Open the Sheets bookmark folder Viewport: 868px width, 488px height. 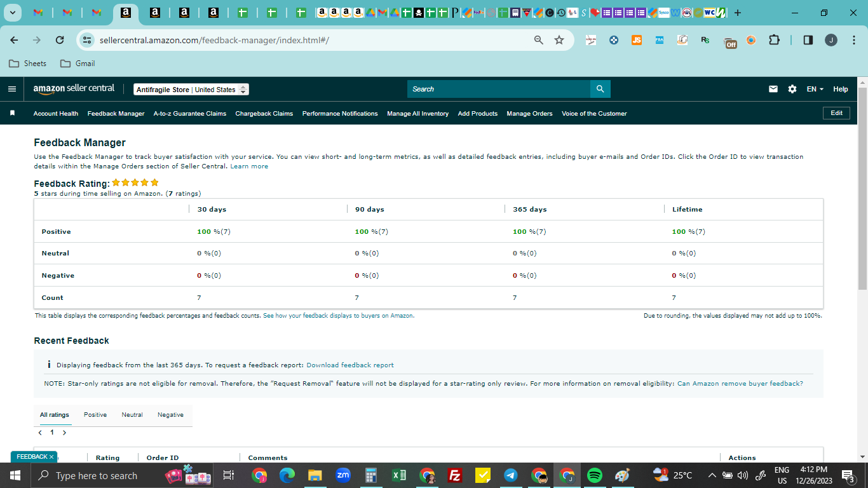click(28, 63)
